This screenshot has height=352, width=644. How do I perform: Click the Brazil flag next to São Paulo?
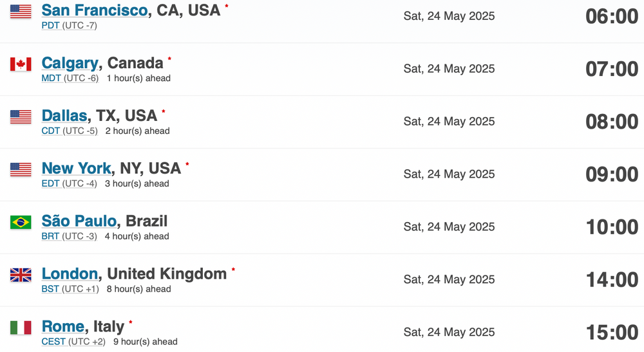(x=21, y=223)
